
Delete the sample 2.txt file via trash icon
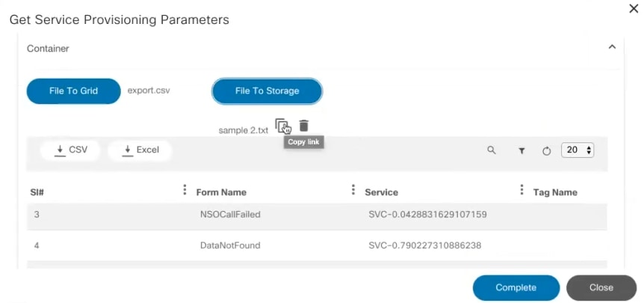[x=304, y=126]
